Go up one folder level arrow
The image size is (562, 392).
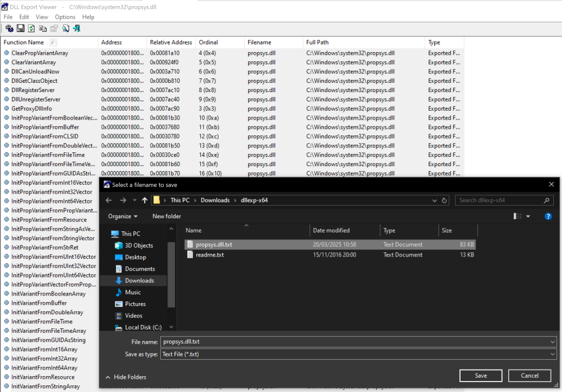point(144,201)
